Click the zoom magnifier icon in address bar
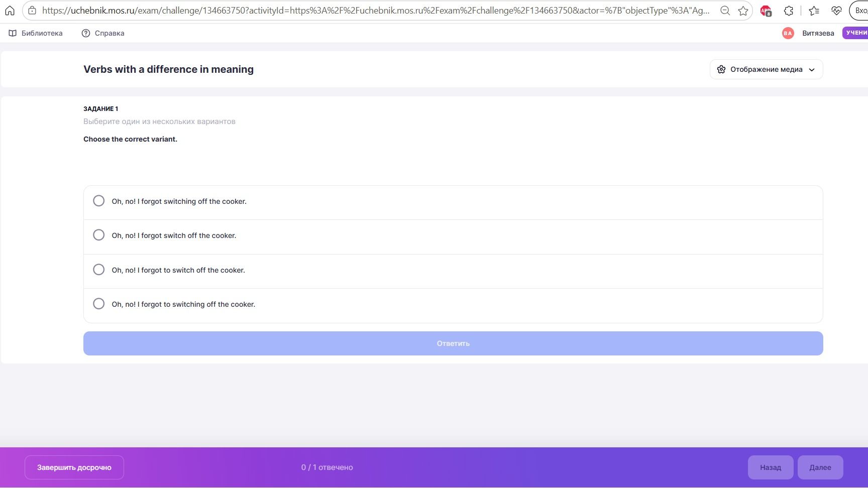This screenshot has width=868, height=488. (725, 11)
